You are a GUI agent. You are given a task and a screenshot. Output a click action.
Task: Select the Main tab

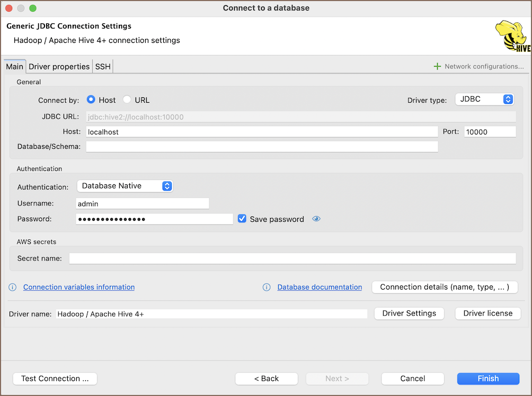14,66
